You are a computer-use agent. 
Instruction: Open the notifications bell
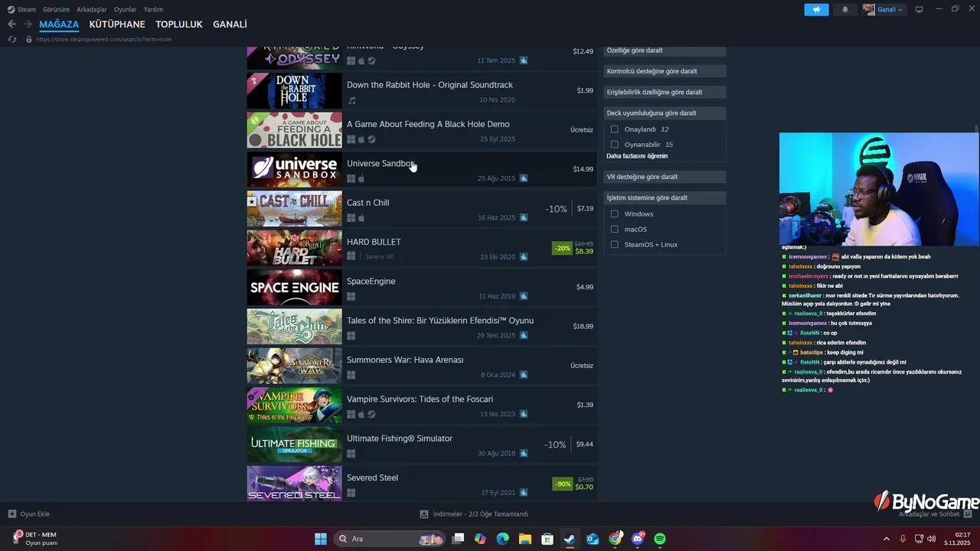[845, 9]
